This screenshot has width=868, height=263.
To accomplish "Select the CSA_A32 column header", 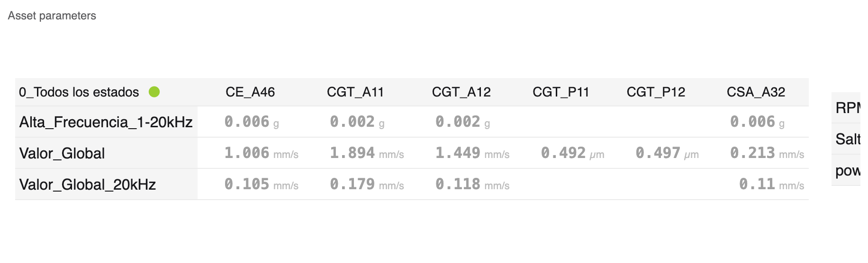I will coord(756,92).
